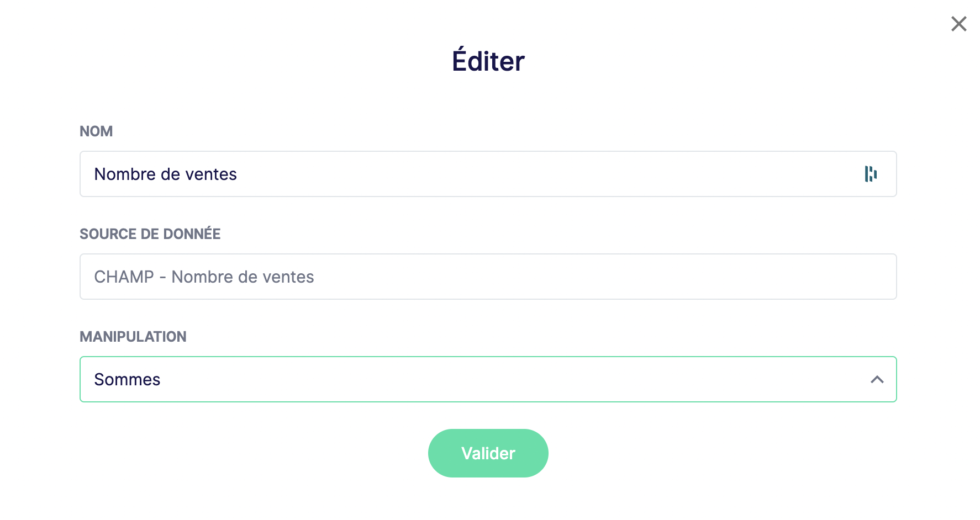The height and width of the screenshot is (520, 980).
Task: Submit the form with the green Valider button
Action: pyautogui.click(x=488, y=453)
